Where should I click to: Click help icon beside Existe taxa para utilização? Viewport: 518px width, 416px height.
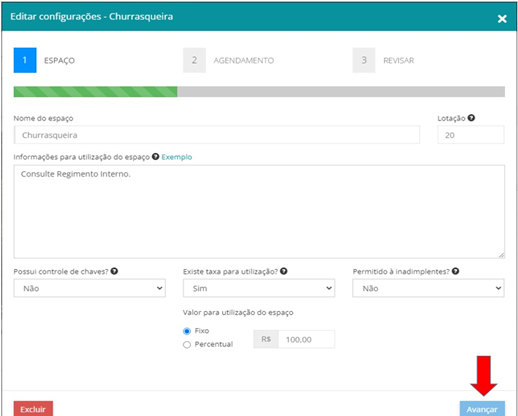[284, 271]
